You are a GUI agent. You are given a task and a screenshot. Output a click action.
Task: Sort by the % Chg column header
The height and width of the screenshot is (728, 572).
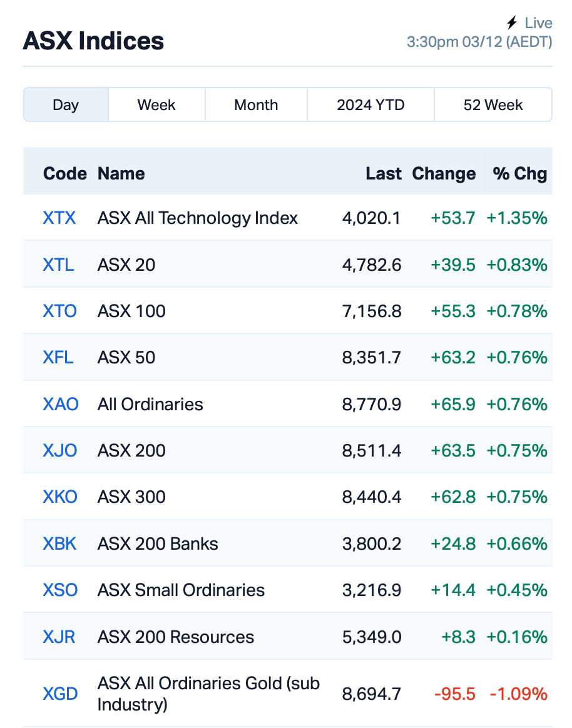pyautogui.click(x=519, y=174)
